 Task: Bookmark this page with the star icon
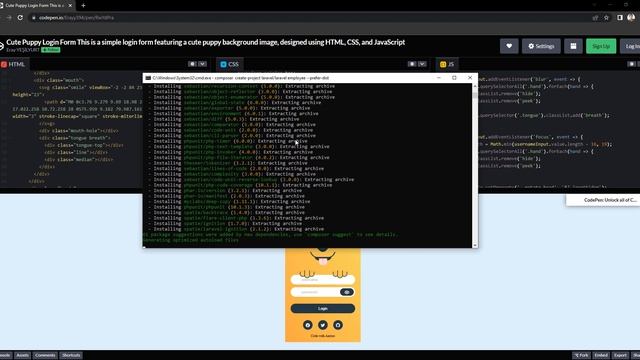606,18
